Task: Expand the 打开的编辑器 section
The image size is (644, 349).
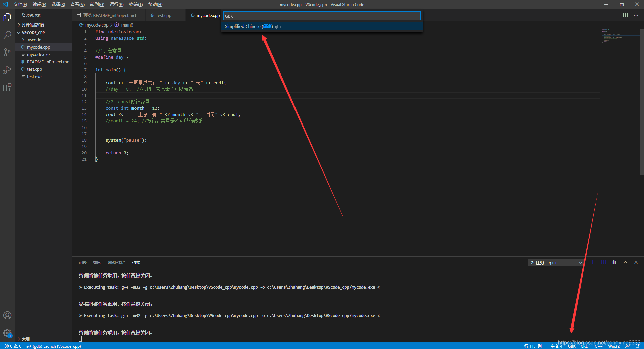Action: click(x=44, y=25)
